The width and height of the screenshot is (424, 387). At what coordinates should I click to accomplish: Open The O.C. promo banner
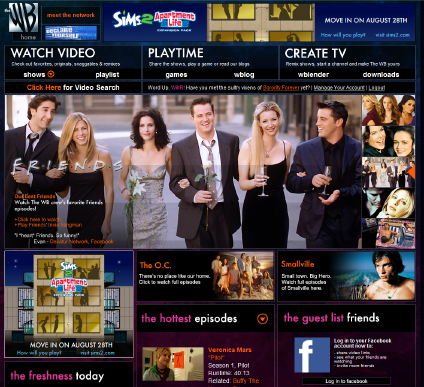205,276
